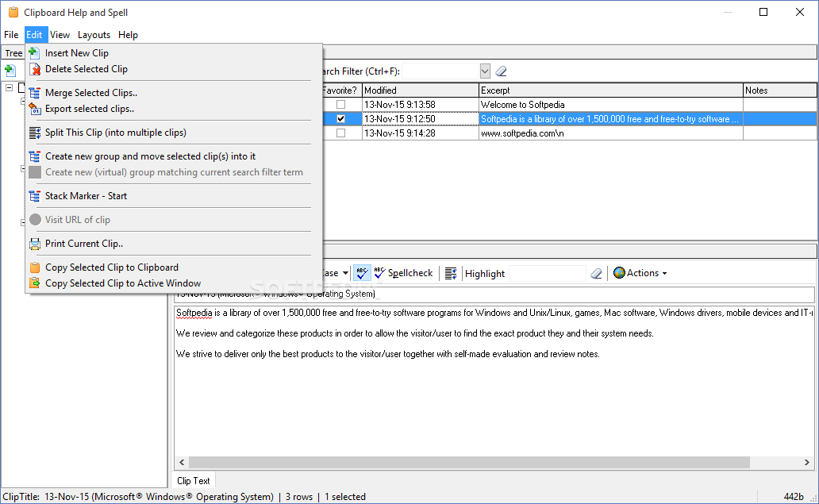819x504 pixels.
Task: Collapse the top tree node
Action: 9,88
